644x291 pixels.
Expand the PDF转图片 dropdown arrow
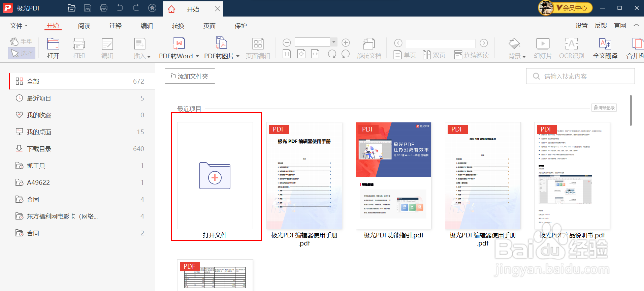238,56
